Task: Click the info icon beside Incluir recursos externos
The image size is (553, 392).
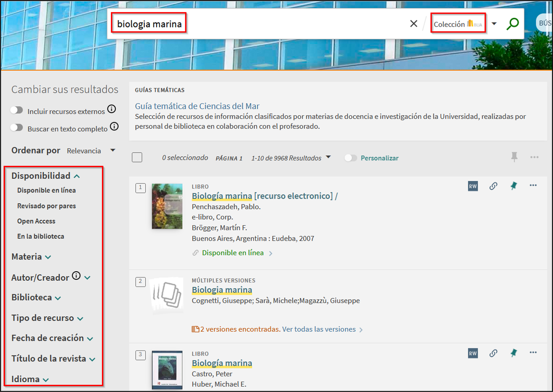Action: pos(111,109)
